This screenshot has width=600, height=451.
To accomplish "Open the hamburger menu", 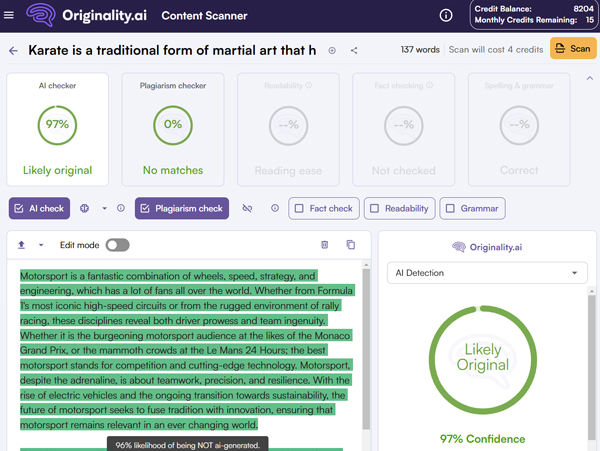I will 8,15.
